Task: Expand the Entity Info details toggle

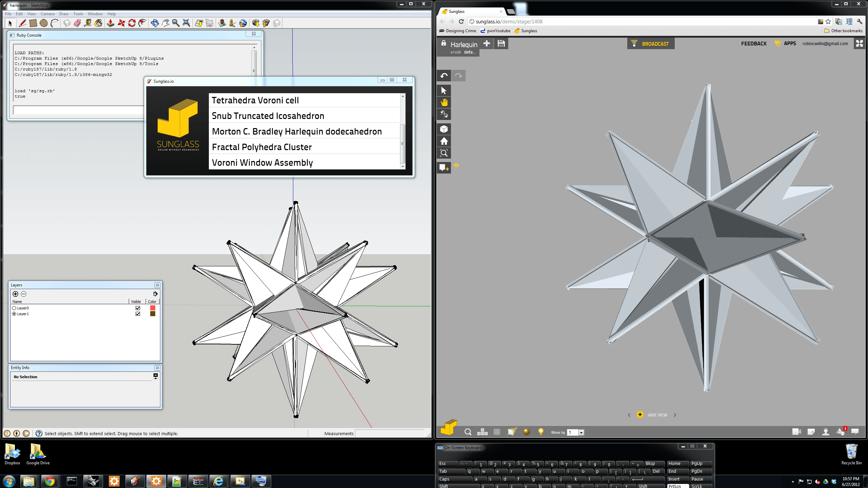Action: click(x=156, y=376)
